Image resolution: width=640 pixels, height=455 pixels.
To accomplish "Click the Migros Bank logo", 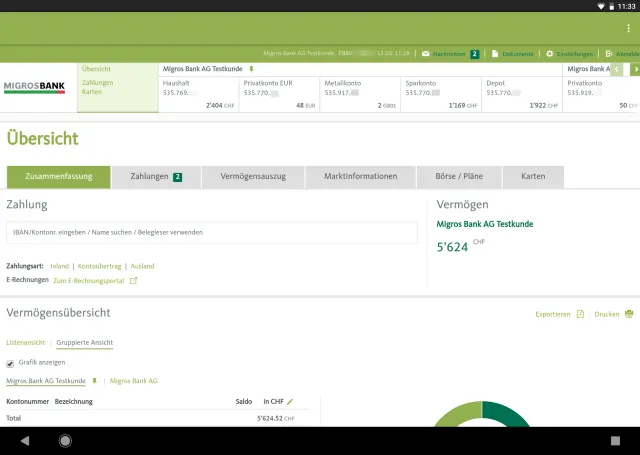I will (34, 87).
